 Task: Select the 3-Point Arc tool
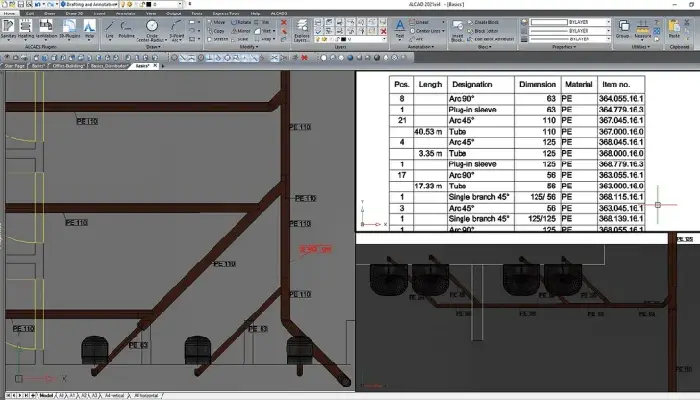pyautogui.click(x=177, y=30)
